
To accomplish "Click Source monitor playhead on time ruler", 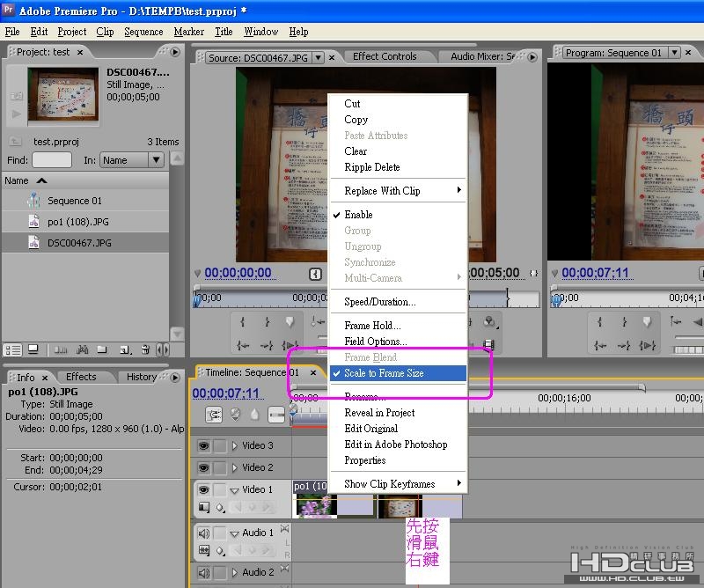I will (x=196, y=300).
